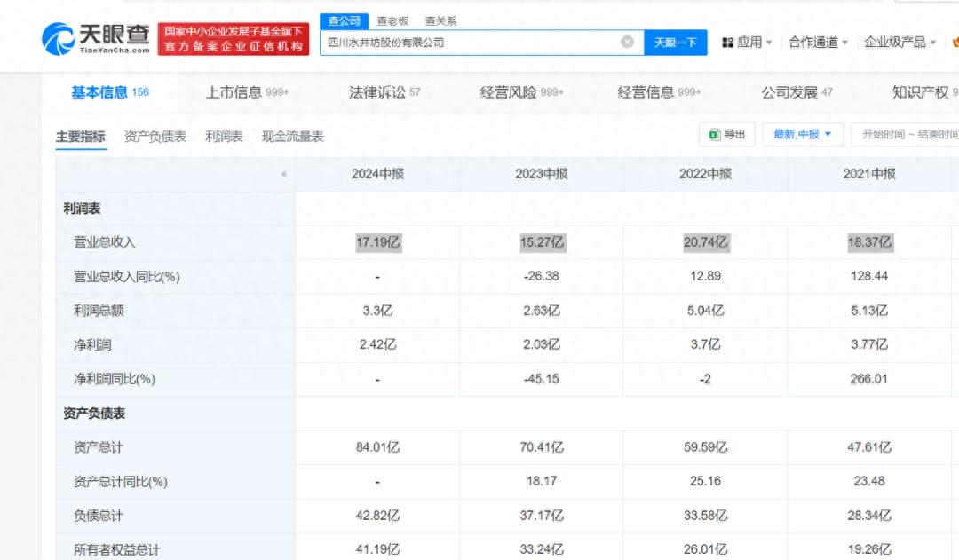Click the 3.3亿 total profit cell
The height and width of the screenshot is (560, 959).
(x=377, y=311)
